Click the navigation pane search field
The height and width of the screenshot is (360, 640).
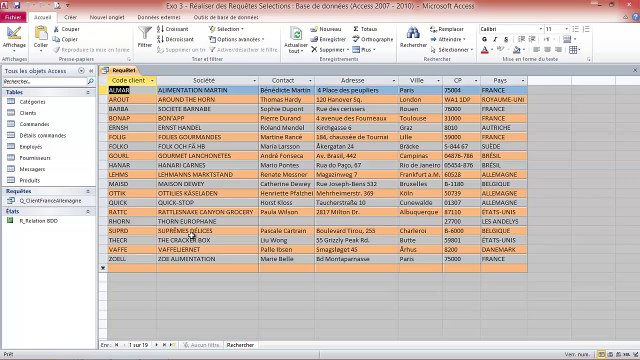pyautogui.click(x=44, y=82)
